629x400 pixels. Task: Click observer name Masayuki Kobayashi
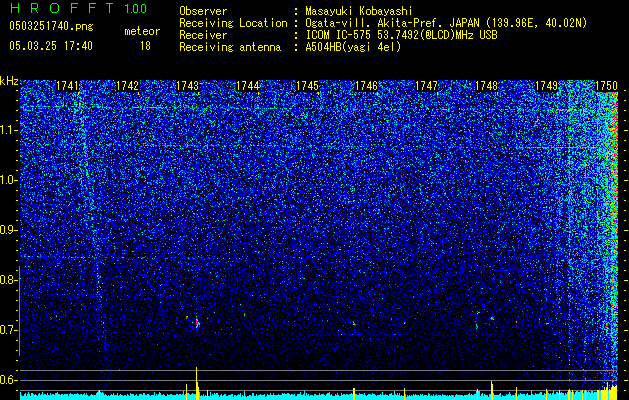tap(358, 11)
